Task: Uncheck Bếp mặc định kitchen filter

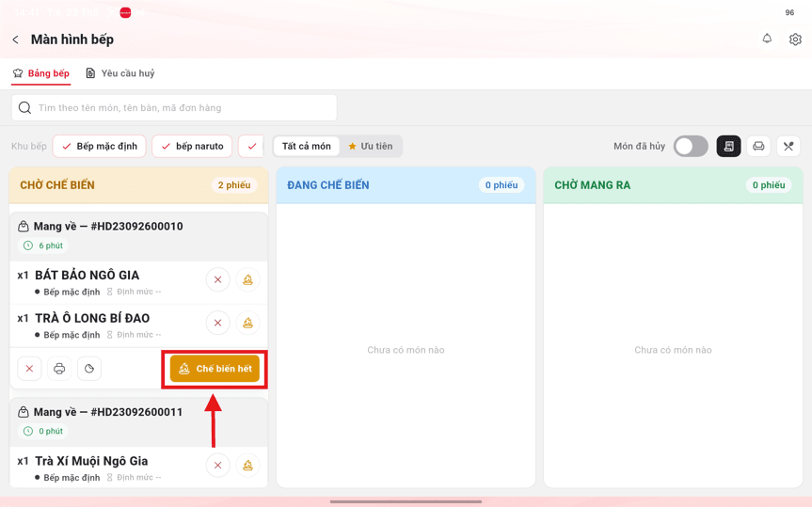Action: tap(100, 146)
